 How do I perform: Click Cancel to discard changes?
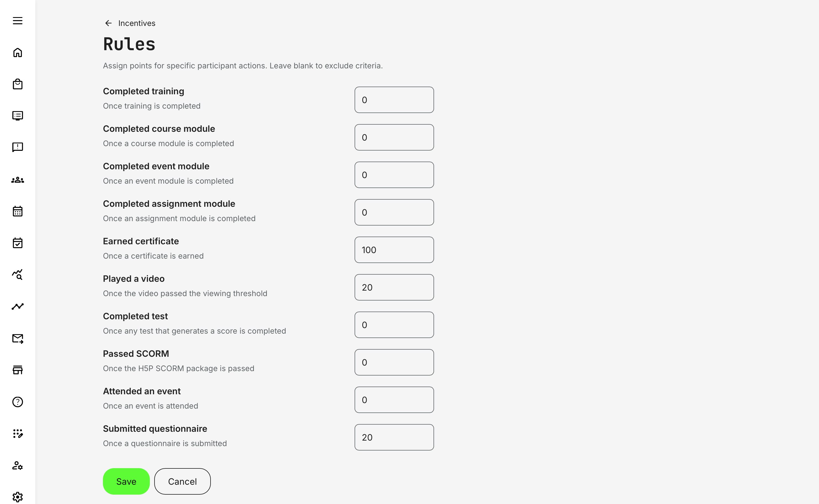[x=182, y=481]
